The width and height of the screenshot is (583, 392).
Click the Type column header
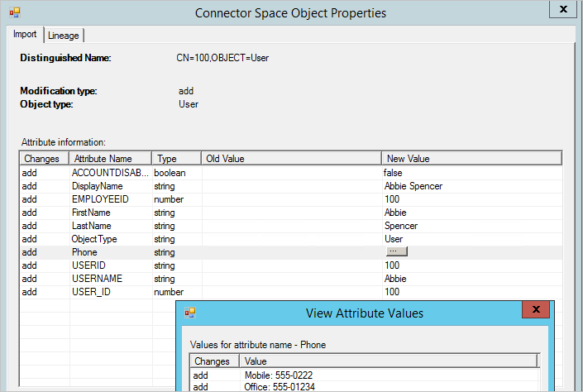point(177,159)
